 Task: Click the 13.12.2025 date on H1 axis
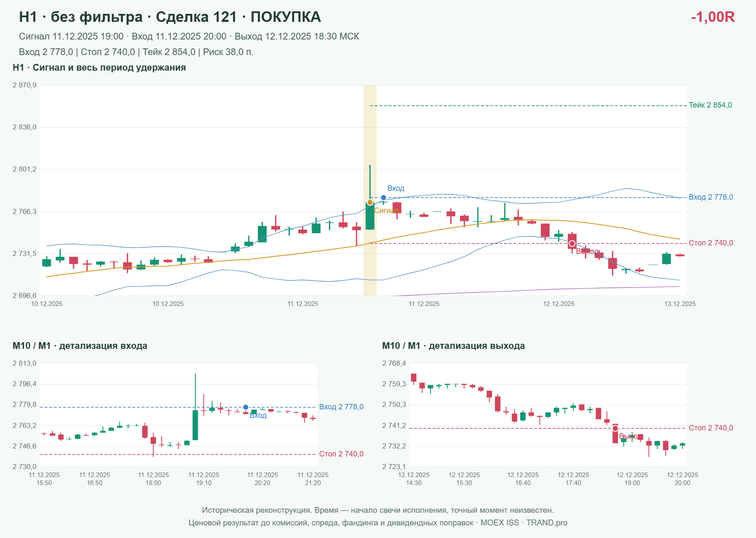coord(680,304)
